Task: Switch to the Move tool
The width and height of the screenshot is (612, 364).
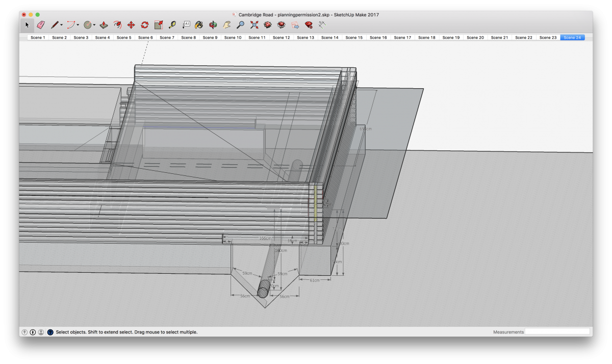Action: (130, 24)
